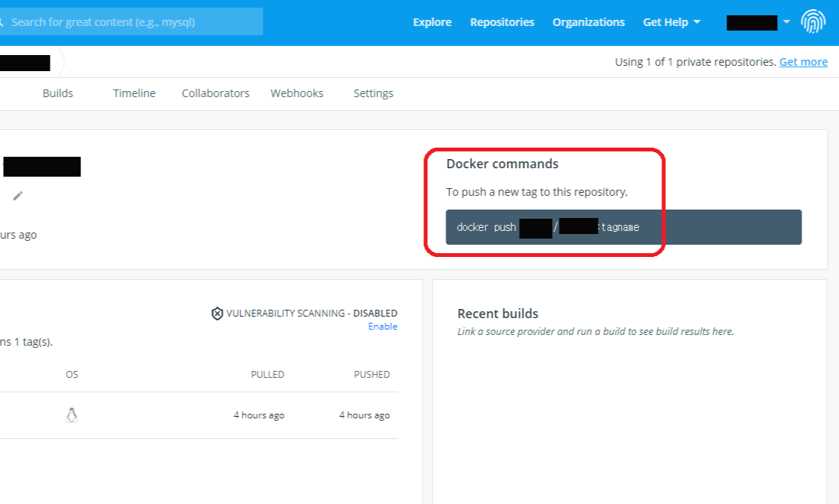Click the Linux penguin OS icon
This screenshot has width=839, height=504.
pyautogui.click(x=72, y=415)
